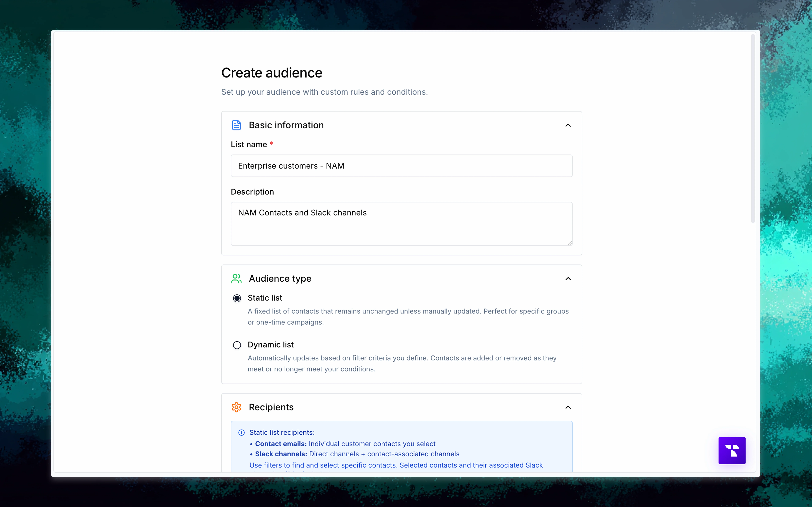
Task: Click the Static list label text
Action: (265, 298)
